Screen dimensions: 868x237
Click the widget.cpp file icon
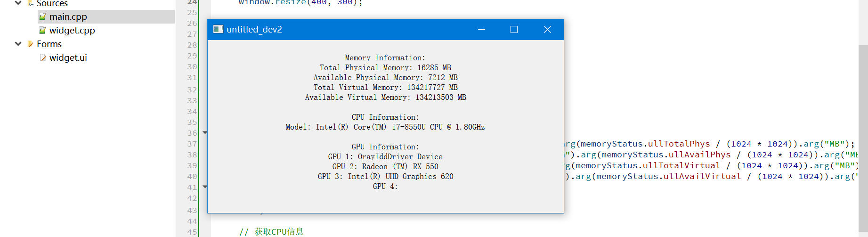[x=42, y=30]
